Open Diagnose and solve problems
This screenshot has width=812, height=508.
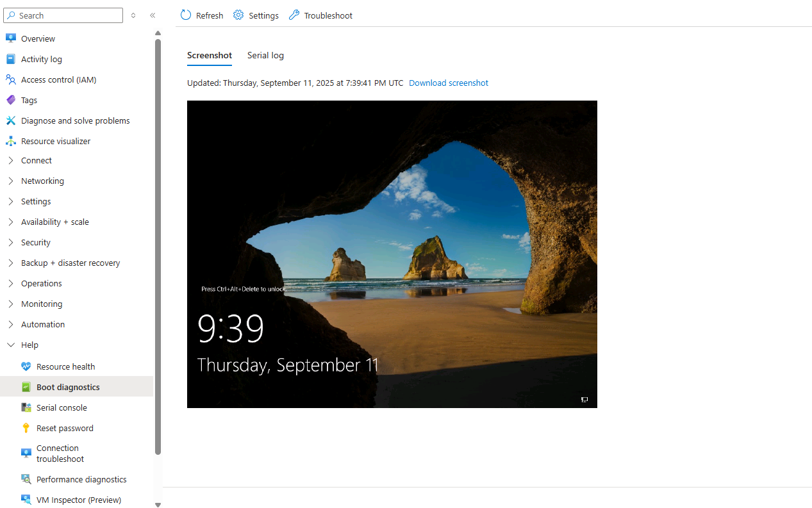(x=77, y=120)
